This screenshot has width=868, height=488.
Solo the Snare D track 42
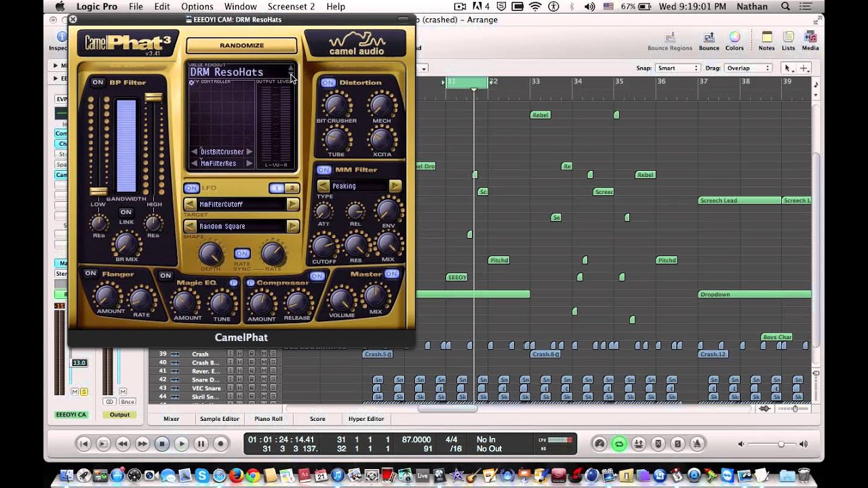[273, 380]
